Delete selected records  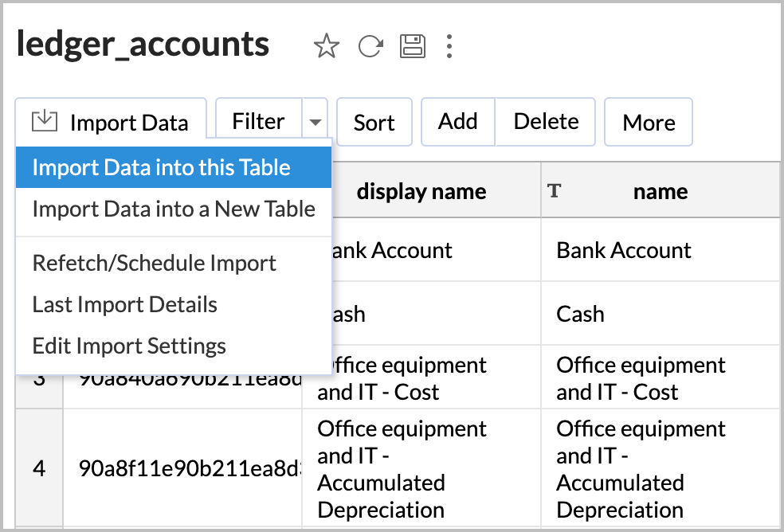click(x=545, y=121)
